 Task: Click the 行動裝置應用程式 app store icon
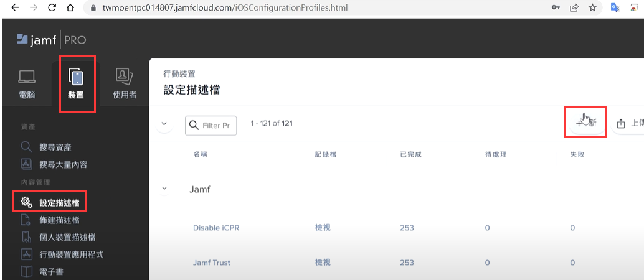pyautogui.click(x=26, y=254)
